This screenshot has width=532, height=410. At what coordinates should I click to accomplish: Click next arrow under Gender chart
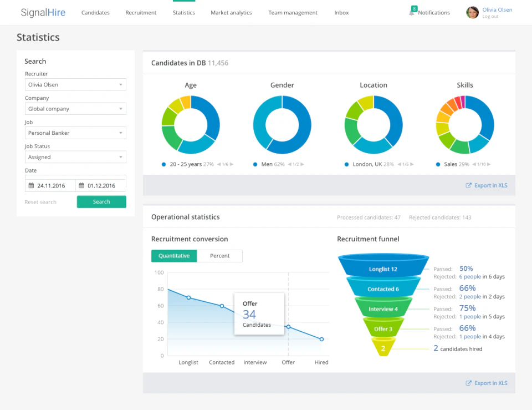(303, 164)
